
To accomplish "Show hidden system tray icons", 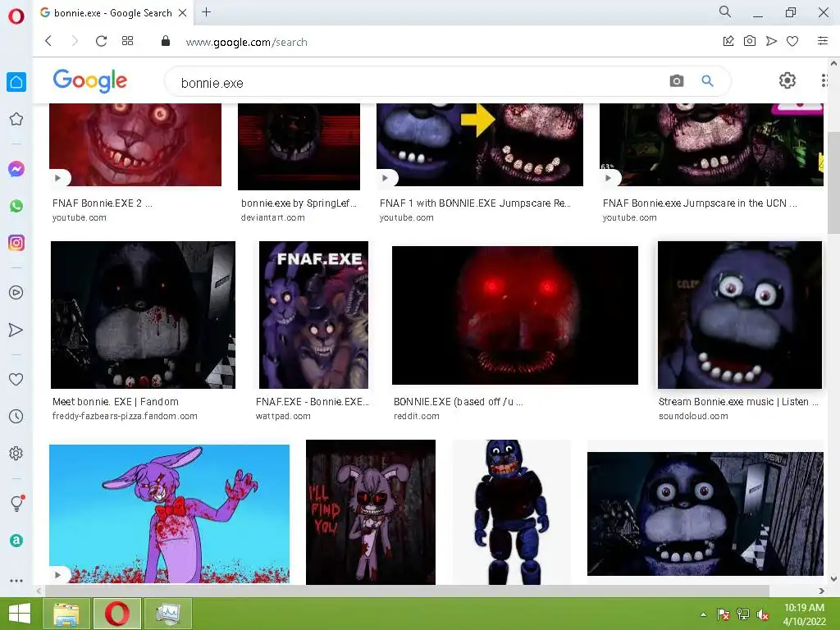I will pyautogui.click(x=703, y=614).
